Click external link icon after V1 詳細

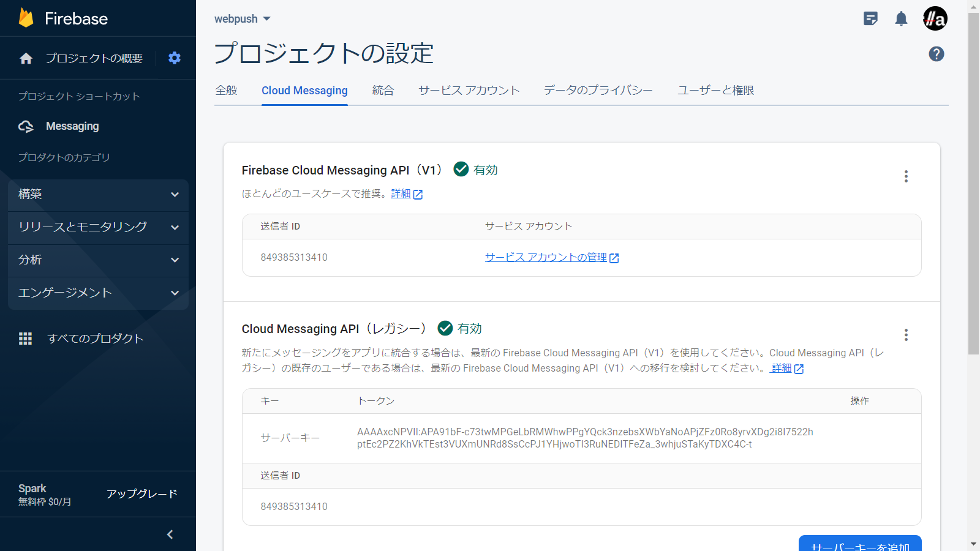pyautogui.click(x=418, y=195)
